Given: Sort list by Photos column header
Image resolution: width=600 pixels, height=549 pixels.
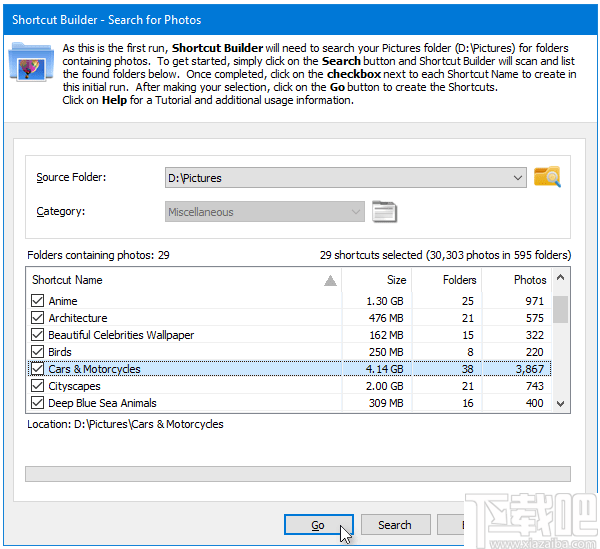Looking at the screenshot, I should [517, 280].
